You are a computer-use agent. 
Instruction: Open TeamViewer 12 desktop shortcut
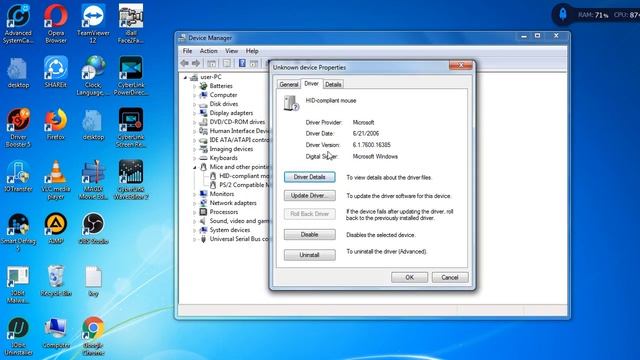[x=93, y=24]
